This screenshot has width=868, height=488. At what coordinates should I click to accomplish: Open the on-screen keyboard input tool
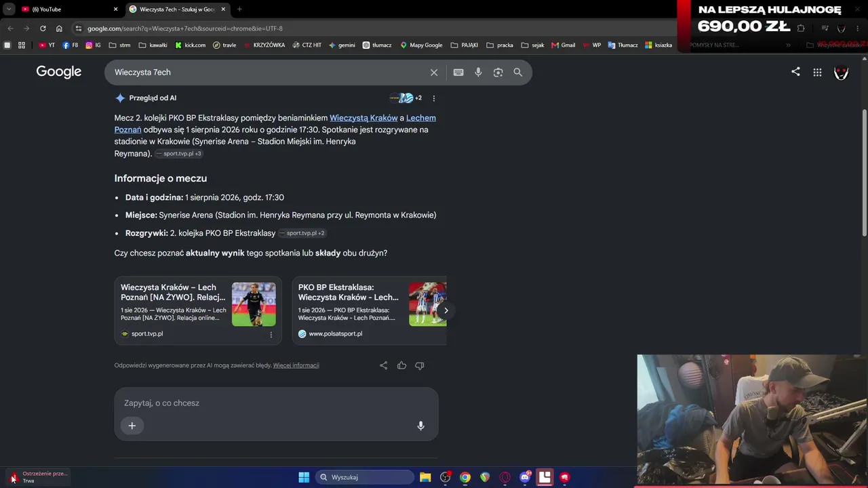[x=458, y=73]
